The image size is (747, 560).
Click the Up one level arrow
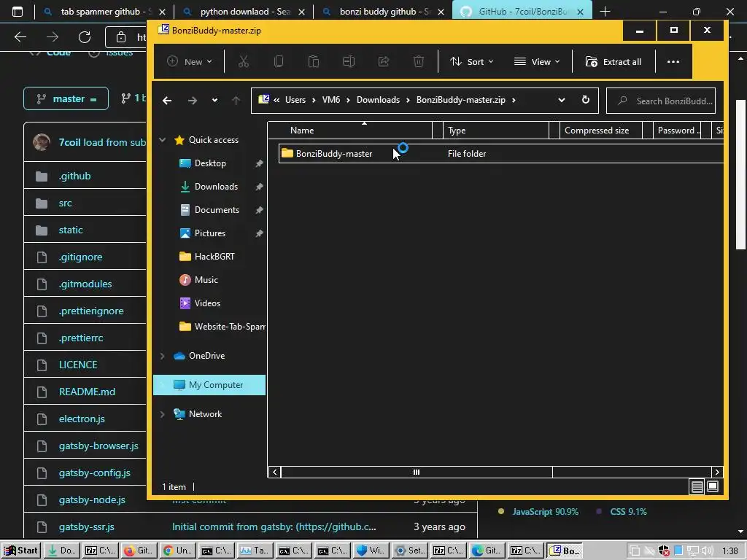tap(236, 100)
